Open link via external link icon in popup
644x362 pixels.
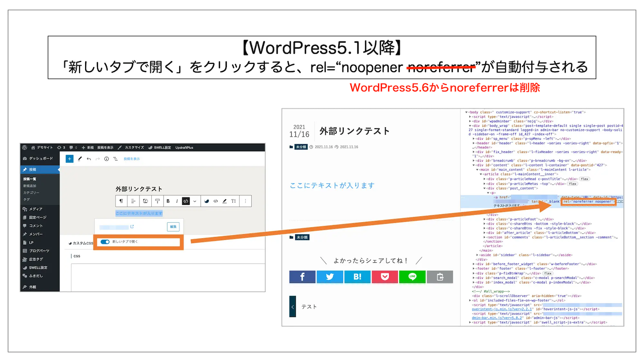pyautogui.click(x=132, y=226)
